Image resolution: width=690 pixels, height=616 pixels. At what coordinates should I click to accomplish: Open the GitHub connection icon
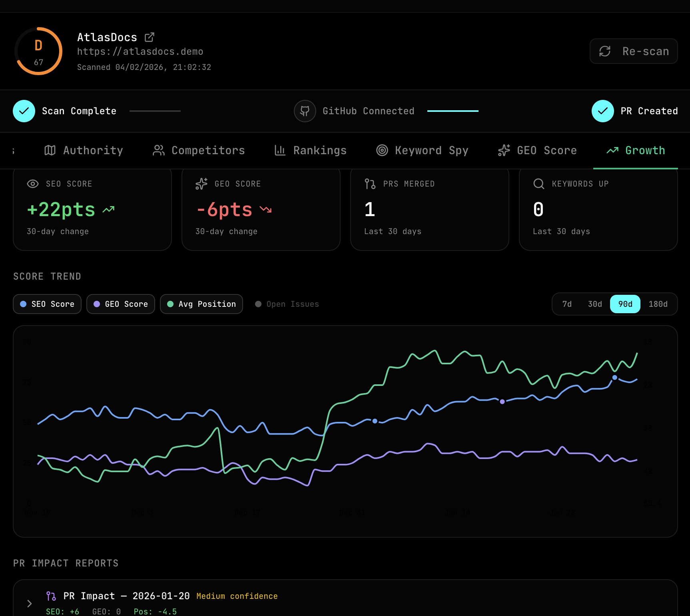point(305,111)
